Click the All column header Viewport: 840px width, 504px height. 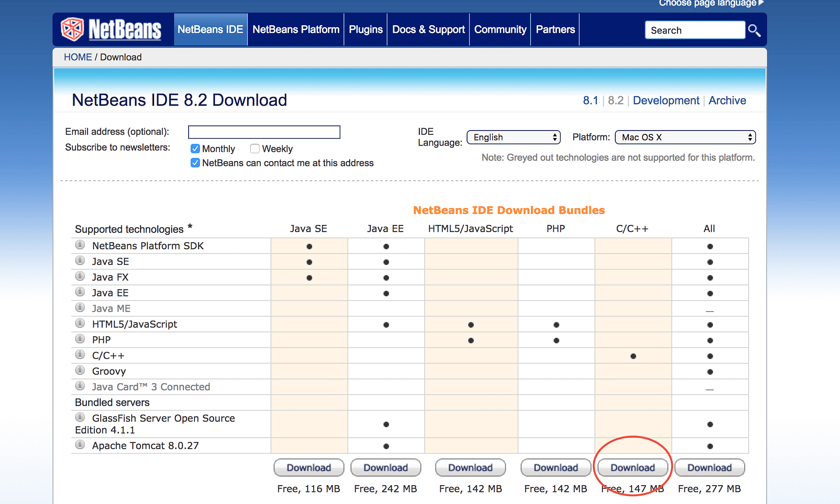tap(709, 229)
